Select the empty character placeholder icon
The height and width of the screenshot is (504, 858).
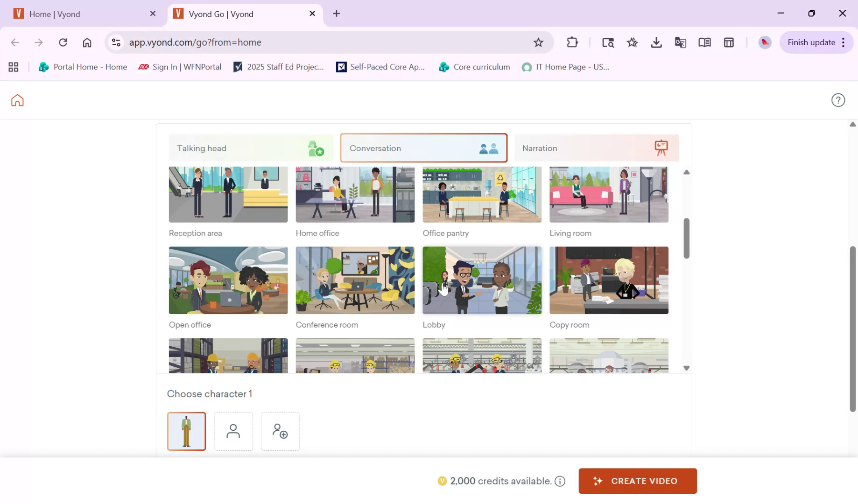[233, 431]
